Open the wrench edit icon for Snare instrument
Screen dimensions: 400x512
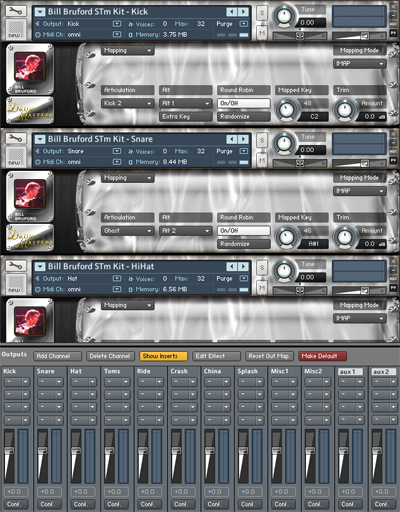15,139
